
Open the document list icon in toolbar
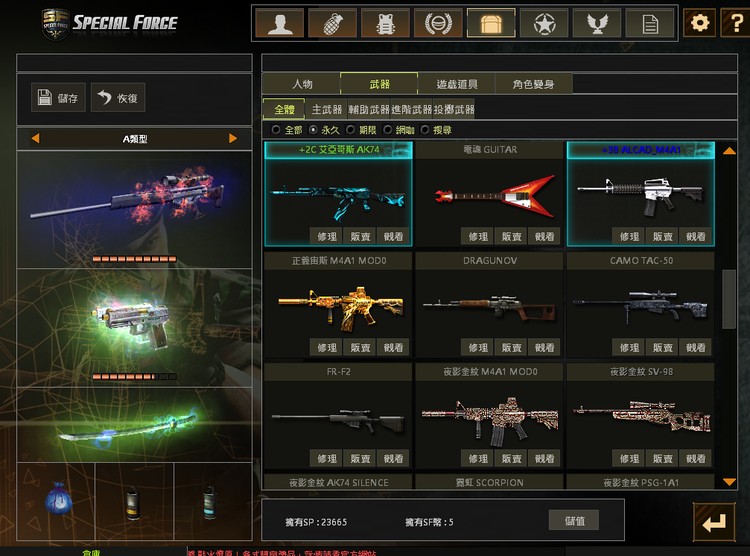(x=650, y=23)
